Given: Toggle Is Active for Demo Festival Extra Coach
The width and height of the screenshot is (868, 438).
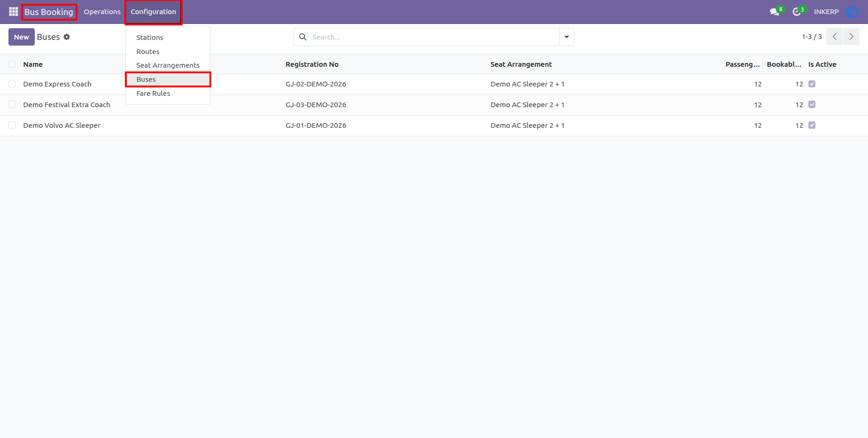Looking at the screenshot, I should (x=812, y=105).
